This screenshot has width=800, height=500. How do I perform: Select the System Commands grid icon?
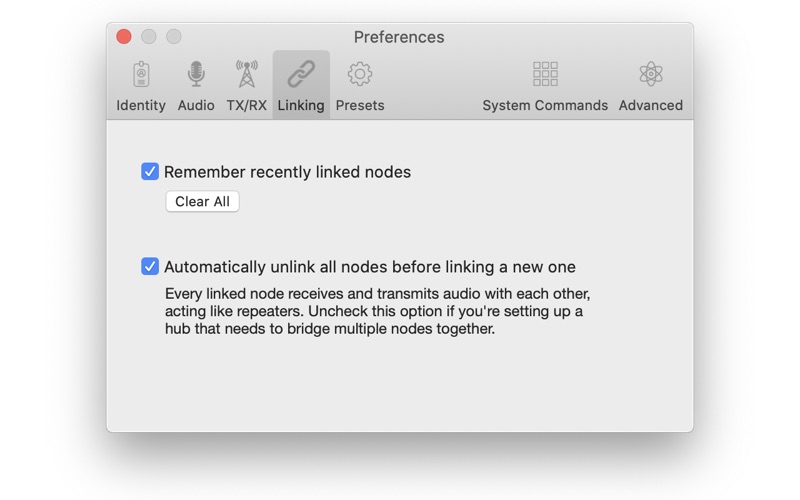[x=545, y=74]
